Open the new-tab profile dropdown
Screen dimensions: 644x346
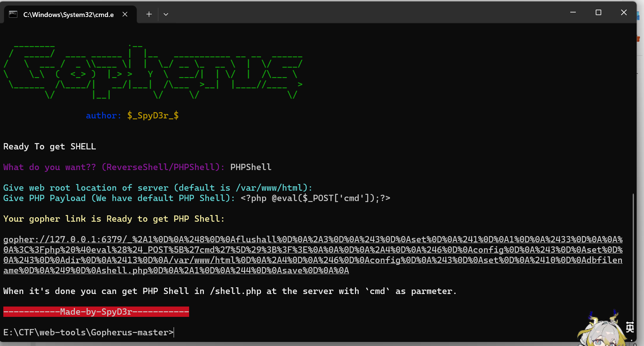[x=166, y=14]
